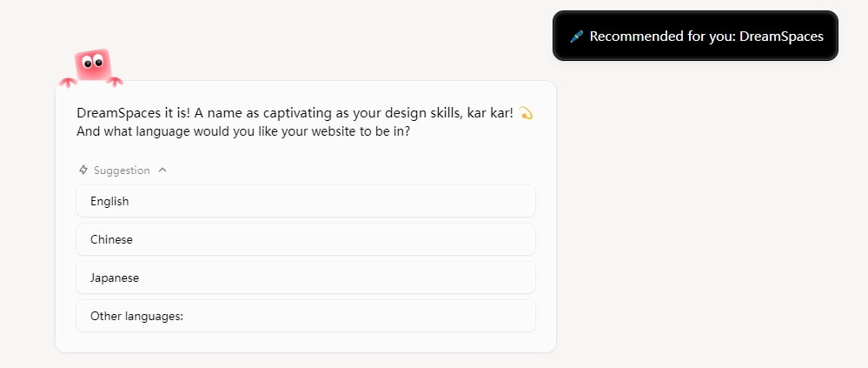868x368 pixels.
Task: Click the empty card area below Other languages
Action: 305,342
